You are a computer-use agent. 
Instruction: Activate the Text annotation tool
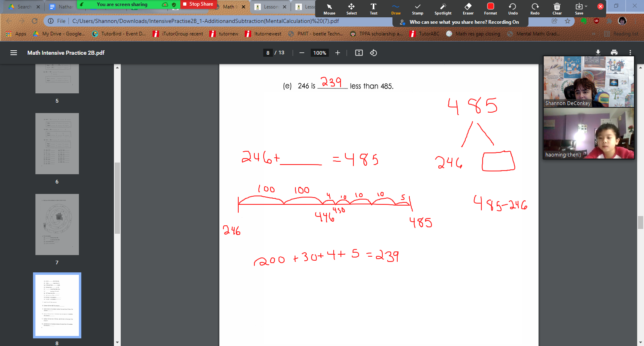coord(374,9)
